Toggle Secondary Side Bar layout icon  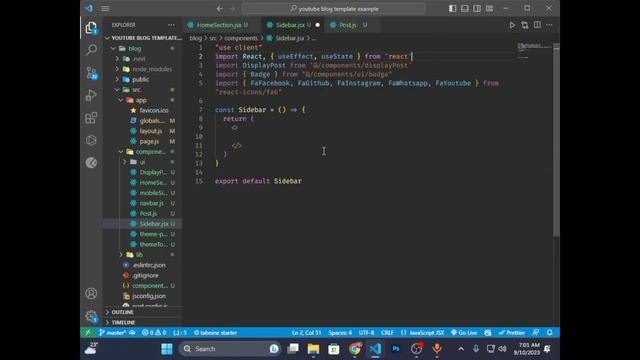tap(477, 9)
